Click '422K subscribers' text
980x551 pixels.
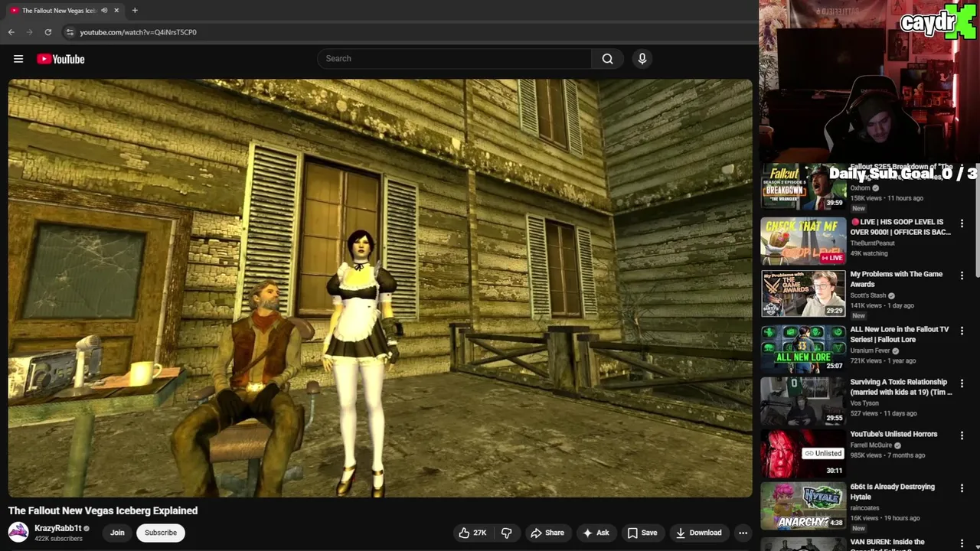(x=58, y=539)
